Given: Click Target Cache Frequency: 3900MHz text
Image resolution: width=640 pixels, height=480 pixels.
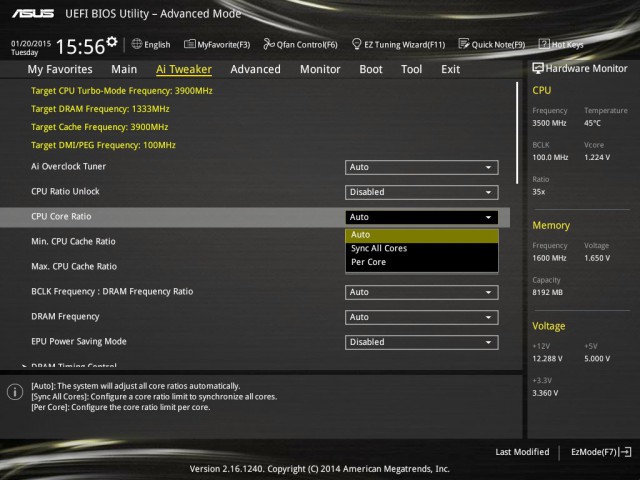Looking at the screenshot, I should (100, 127).
